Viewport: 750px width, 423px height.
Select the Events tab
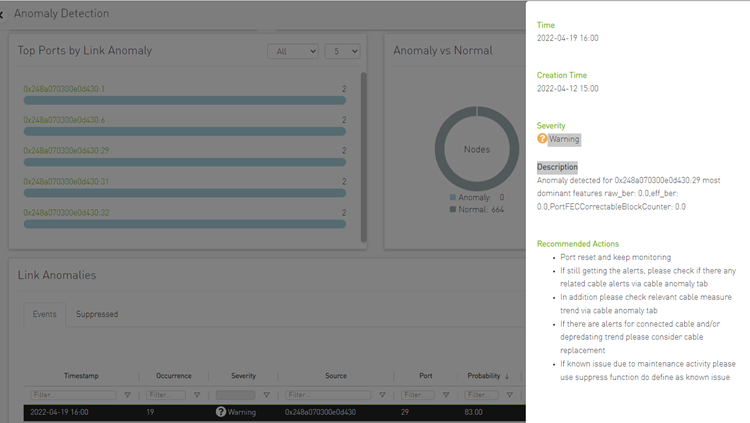coord(45,314)
